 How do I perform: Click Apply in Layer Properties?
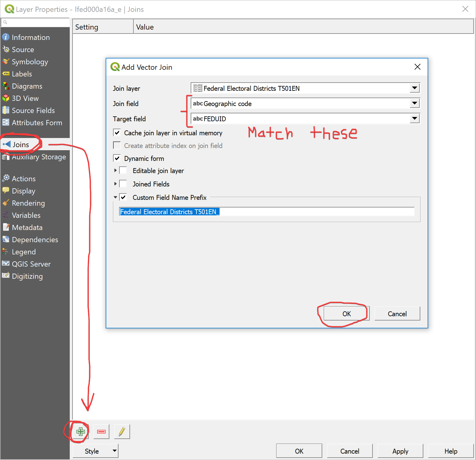pos(400,451)
